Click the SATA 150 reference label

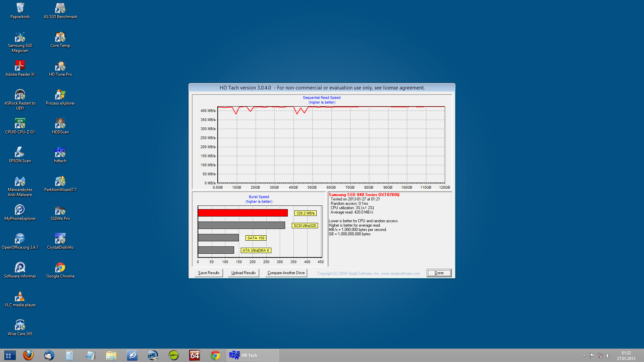tap(256, 238)
